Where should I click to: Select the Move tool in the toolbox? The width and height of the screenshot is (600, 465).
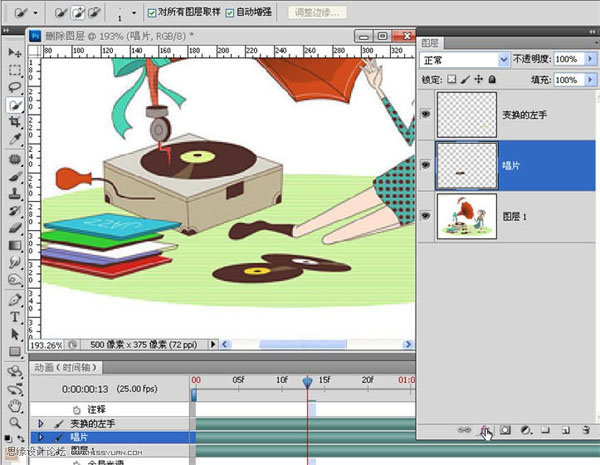[15, 52]
